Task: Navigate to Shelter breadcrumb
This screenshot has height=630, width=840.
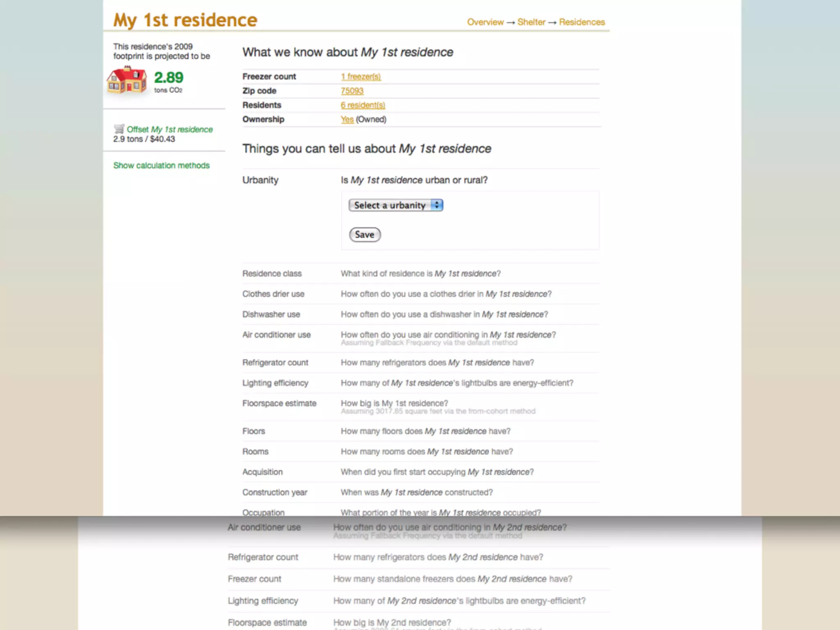Action: [531, 22]
